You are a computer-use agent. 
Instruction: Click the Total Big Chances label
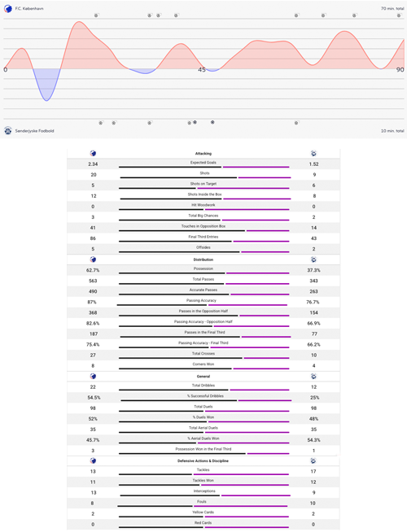[203, 216]
